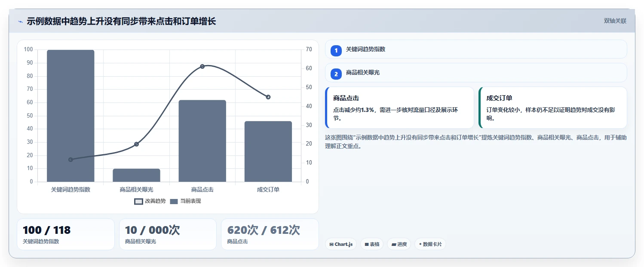Click the 点击减少约1.3% description text
Image resolution: width=644 pixels, height=267 pixels.
[x=396, y=114]
